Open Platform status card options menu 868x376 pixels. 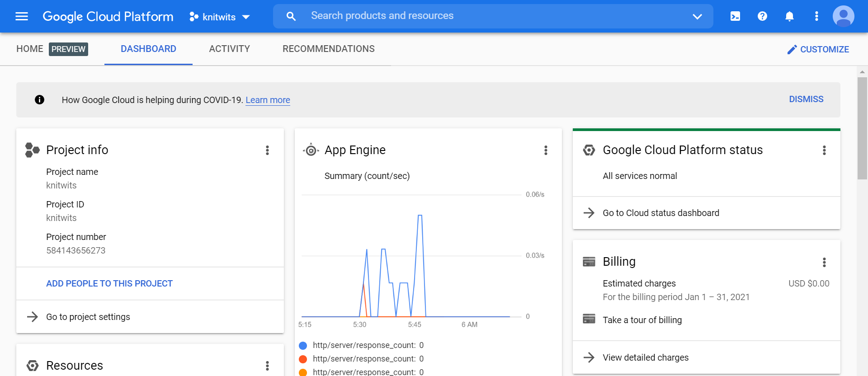824,150
